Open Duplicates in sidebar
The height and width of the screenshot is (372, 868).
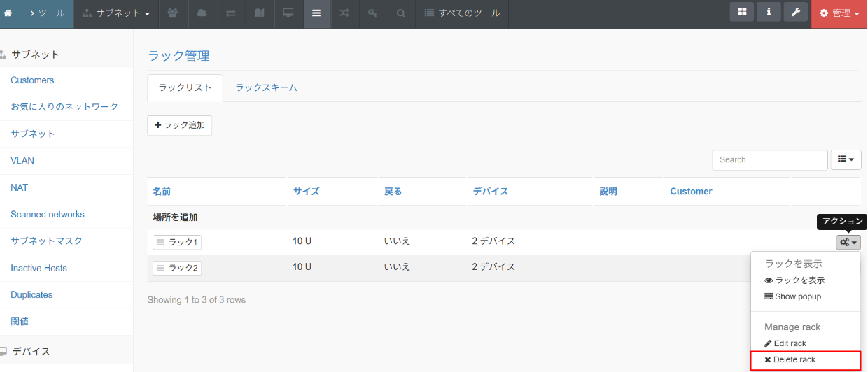(31, 294)
